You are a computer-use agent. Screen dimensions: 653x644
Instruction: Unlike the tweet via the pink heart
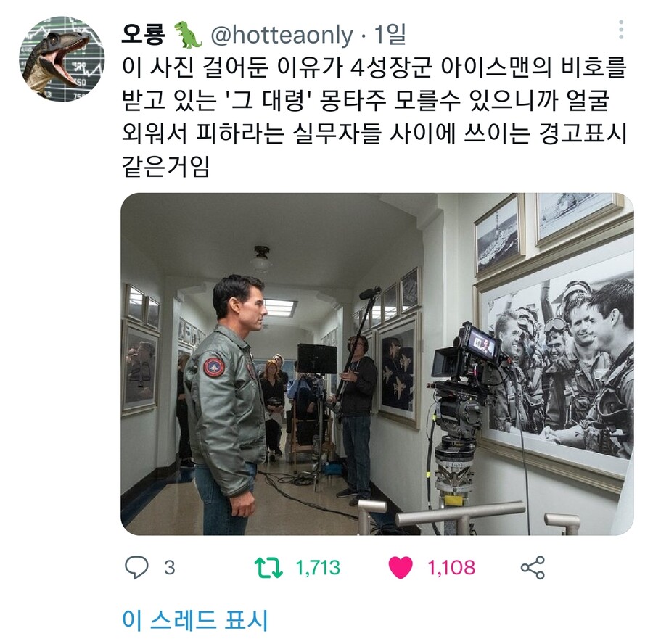pos(401,567)
